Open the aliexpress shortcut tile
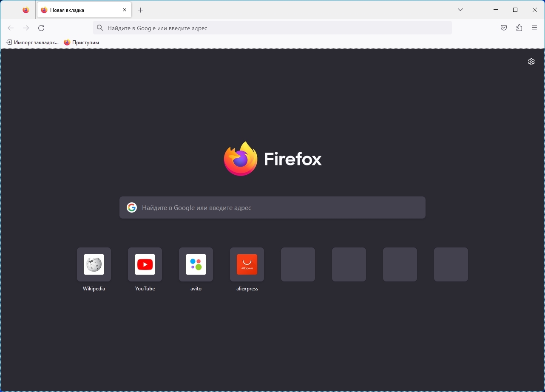 point(247,264)
